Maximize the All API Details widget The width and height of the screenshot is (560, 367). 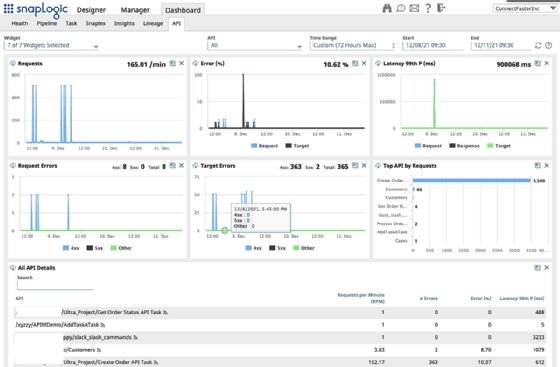(538, 267)
